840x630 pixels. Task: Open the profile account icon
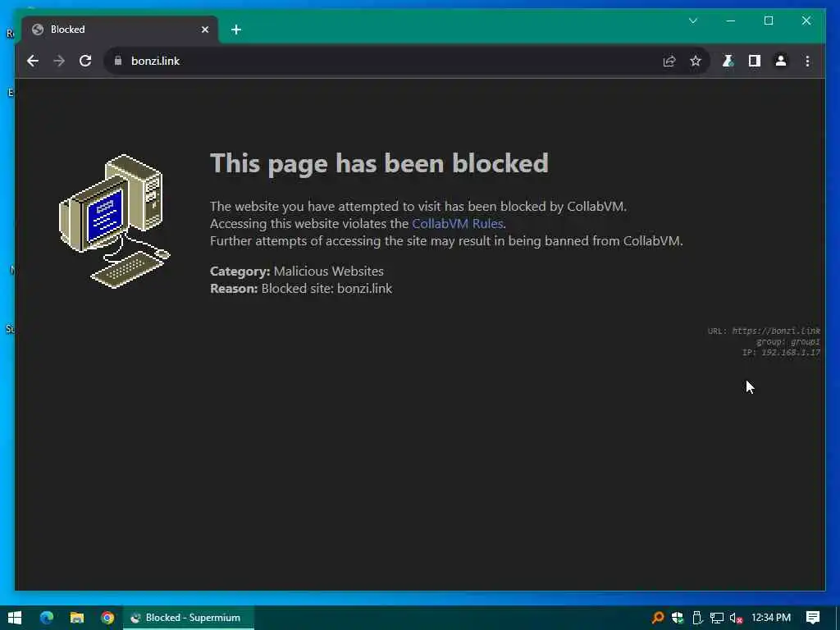pyautogui.click(x=781, y=61)
